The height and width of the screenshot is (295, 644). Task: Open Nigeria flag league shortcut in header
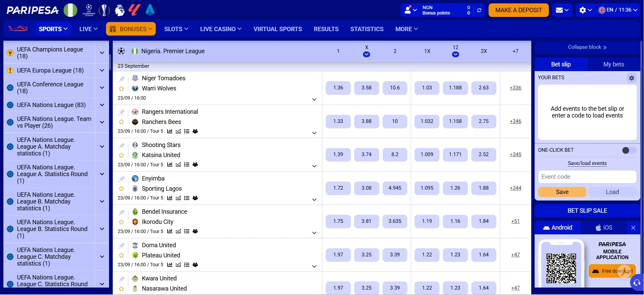coord(70,10)
